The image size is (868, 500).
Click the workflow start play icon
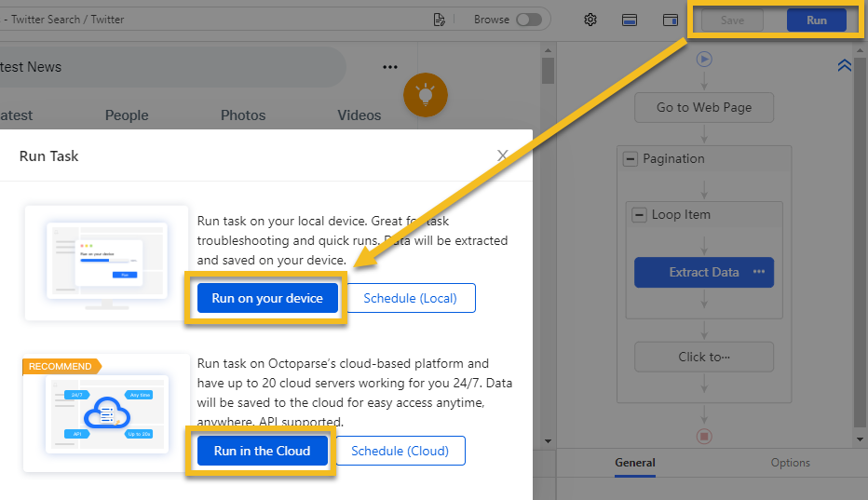[x=704, y=59]
